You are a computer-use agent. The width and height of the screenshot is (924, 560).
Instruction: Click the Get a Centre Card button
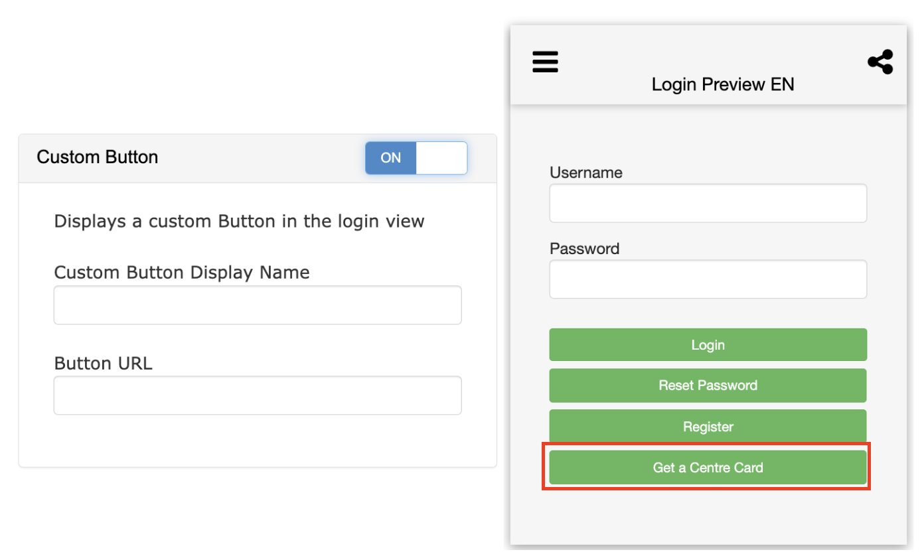click(708, 468)
